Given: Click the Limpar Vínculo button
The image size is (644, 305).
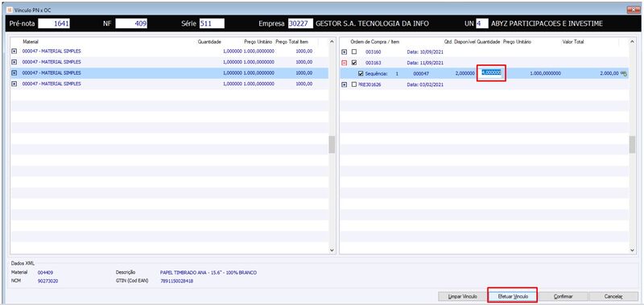Looking at the screenshot, I should point(463,296).
